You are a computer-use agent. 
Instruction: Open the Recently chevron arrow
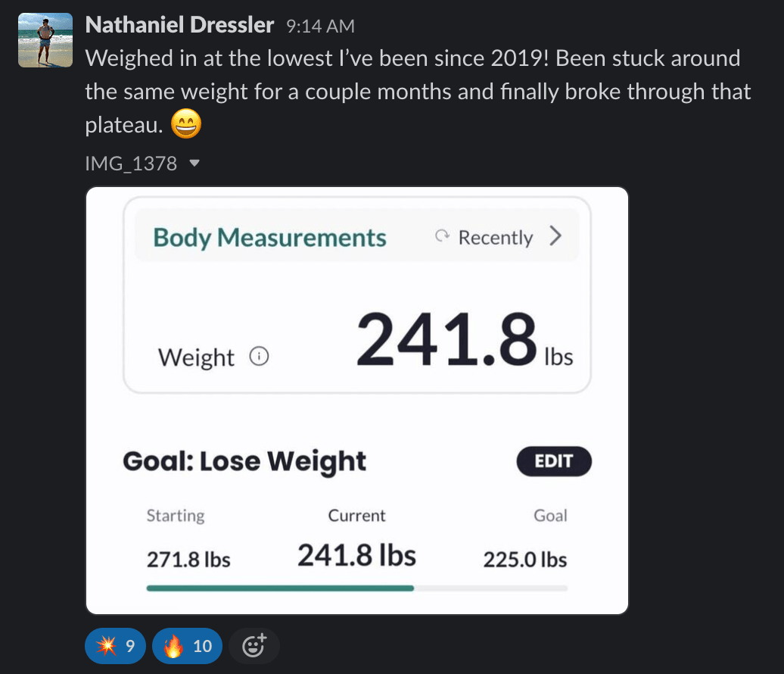click(x=555, y=236)
